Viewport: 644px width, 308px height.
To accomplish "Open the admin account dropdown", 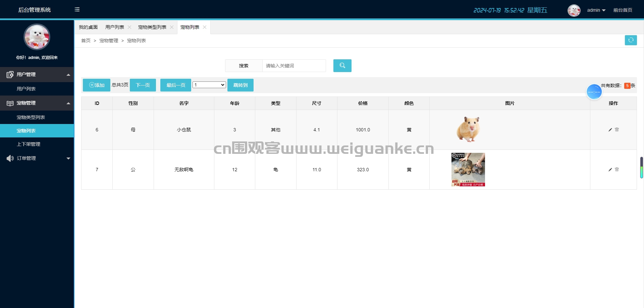I will coord(596,10).
